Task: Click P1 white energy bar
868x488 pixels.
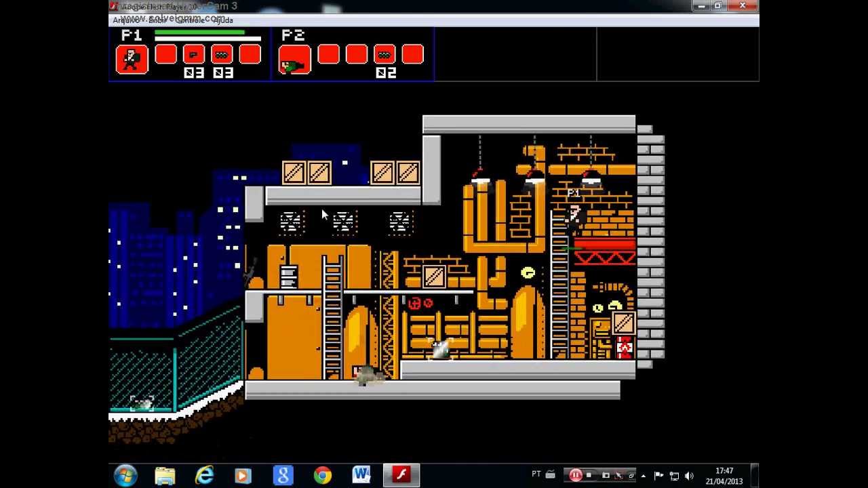Action: (208, 39)
